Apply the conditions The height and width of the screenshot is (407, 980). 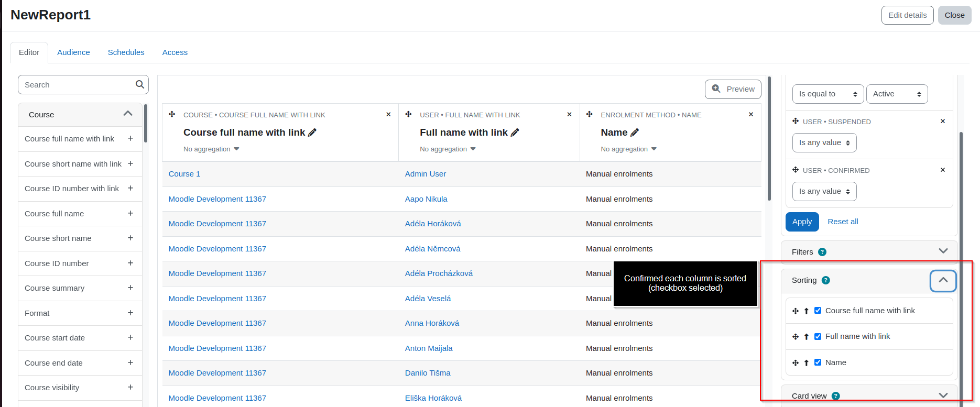802,222
